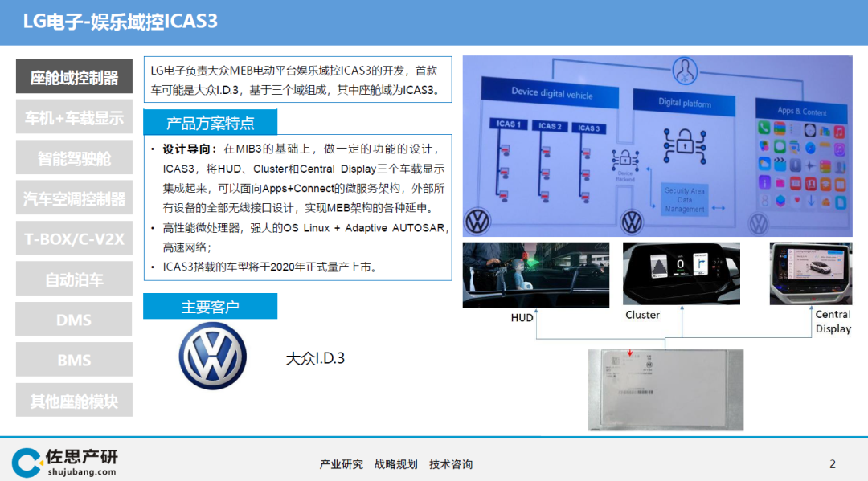This screenshot has width=868, height=481.
Task: Click the ICAS 1 label
Action: [x=509, y=124]
